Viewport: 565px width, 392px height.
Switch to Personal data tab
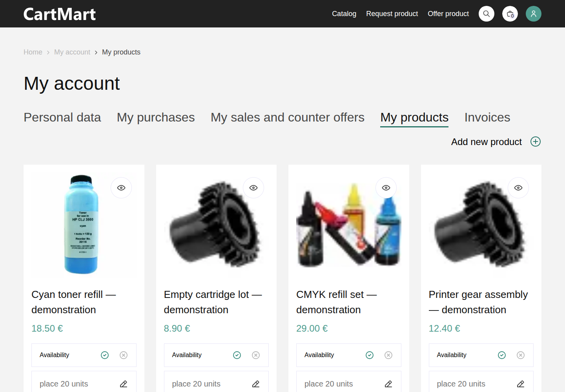(62, 117)
